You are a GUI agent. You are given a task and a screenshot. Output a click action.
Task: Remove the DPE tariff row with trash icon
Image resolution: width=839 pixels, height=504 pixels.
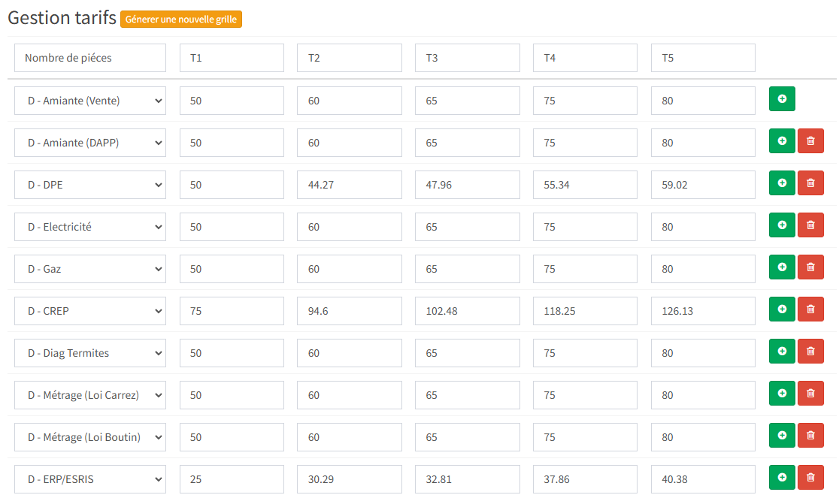click(x=810, y=183)
